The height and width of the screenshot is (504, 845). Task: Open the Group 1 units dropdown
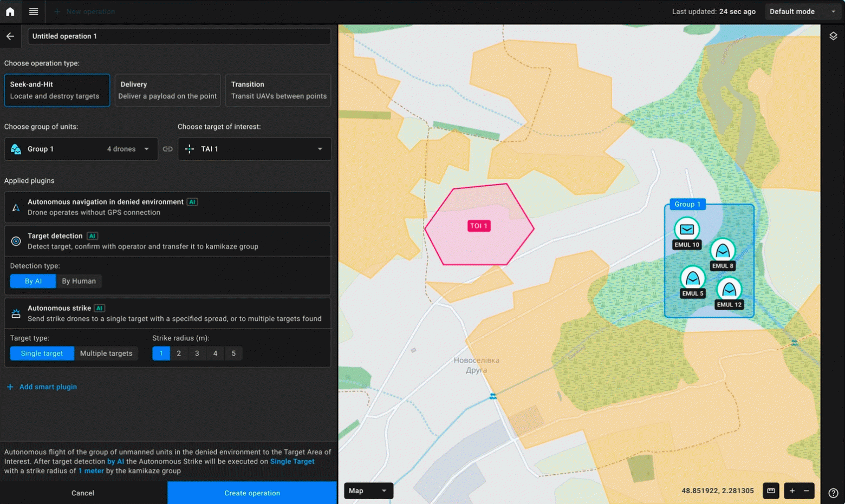tap(81, 149)
